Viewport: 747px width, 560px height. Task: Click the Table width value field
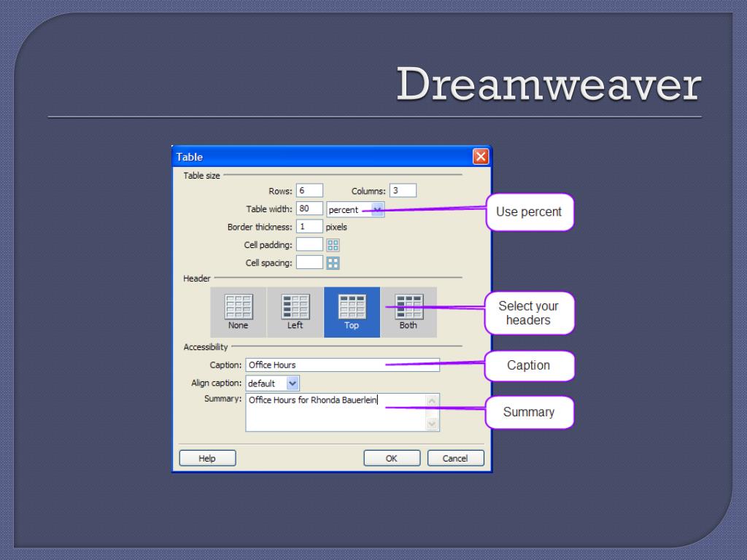(x=309, y=209)
